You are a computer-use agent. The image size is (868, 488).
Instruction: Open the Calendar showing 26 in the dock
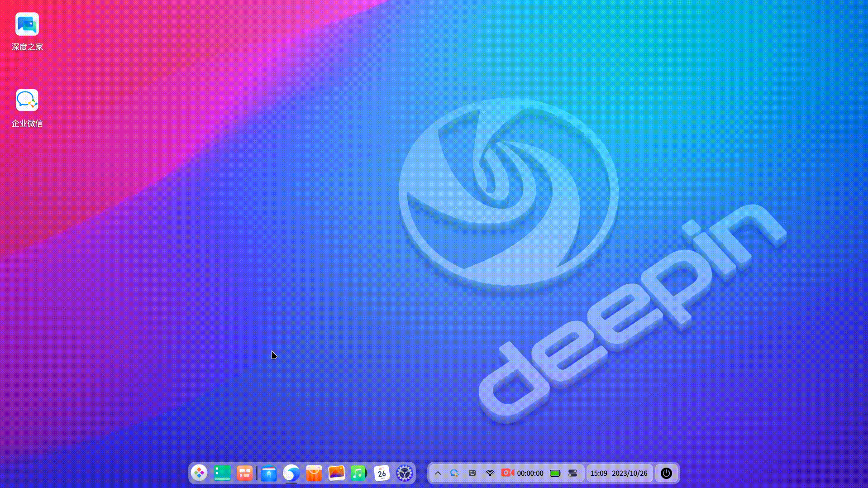point(382,473)
